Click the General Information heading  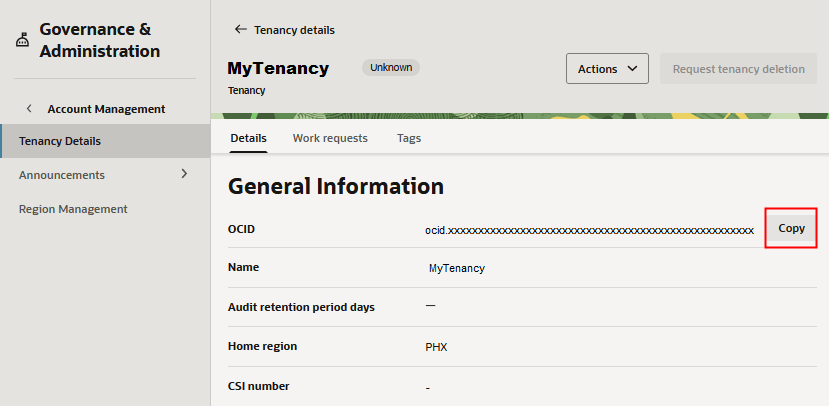coord(336,187)
